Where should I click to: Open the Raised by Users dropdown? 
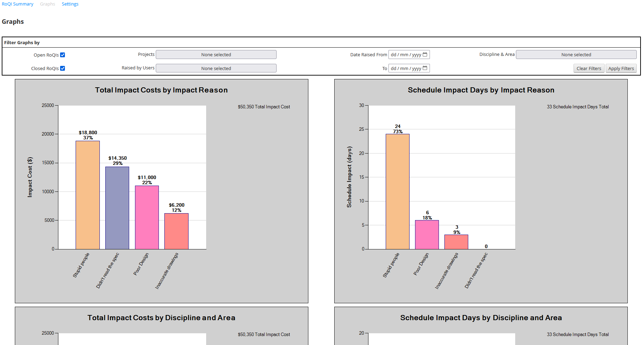tap(216, 68)
